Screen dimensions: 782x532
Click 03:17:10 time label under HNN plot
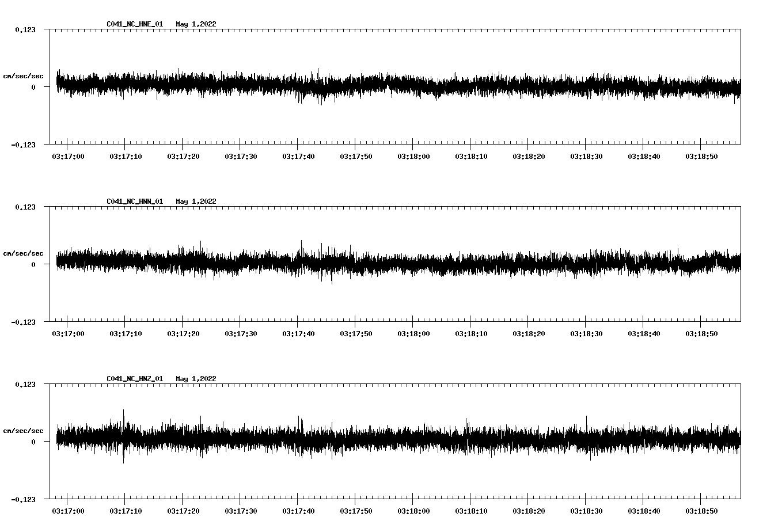coord(126,333)
